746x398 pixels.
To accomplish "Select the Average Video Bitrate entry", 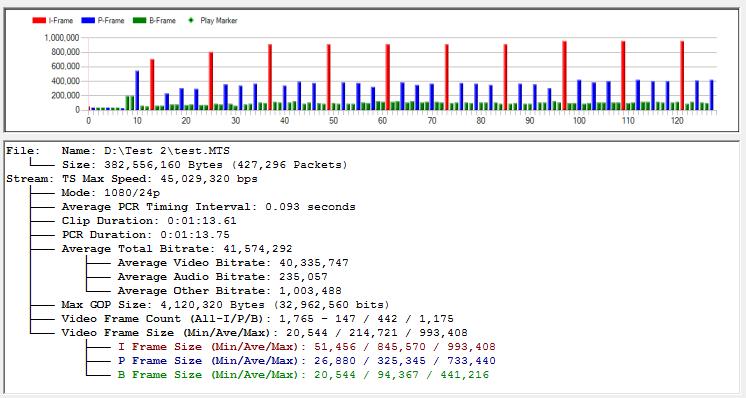I will point(233,263).
